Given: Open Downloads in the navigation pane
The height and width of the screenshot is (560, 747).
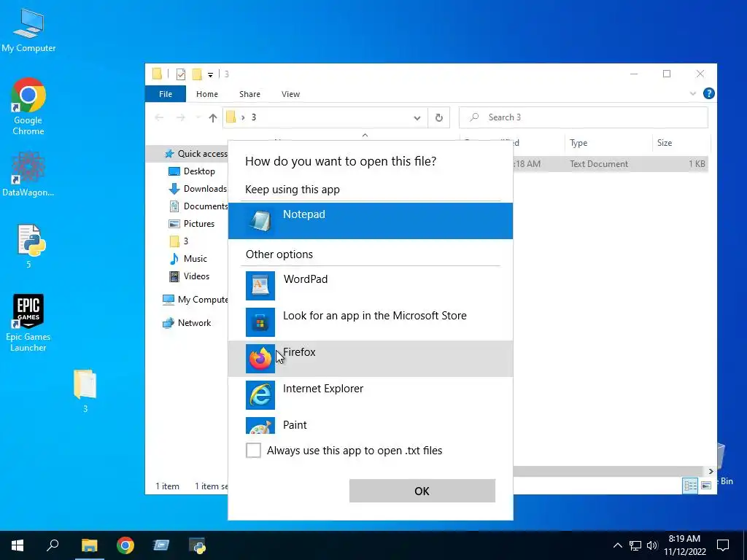Looking at the screenshot, I should pyautogui.click(x=198, y=189).
